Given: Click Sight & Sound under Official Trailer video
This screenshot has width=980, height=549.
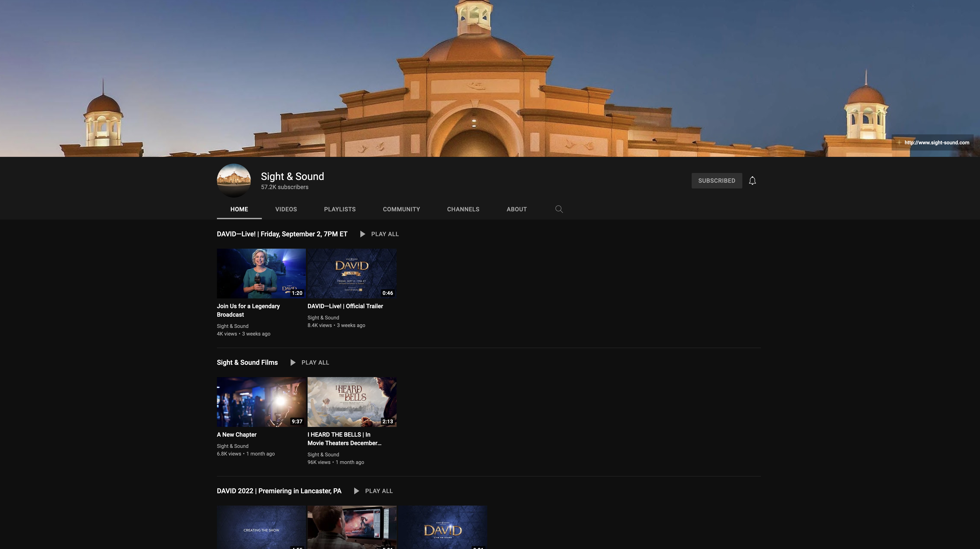Looking at the screenshot, I should click(x=323, y=318).
